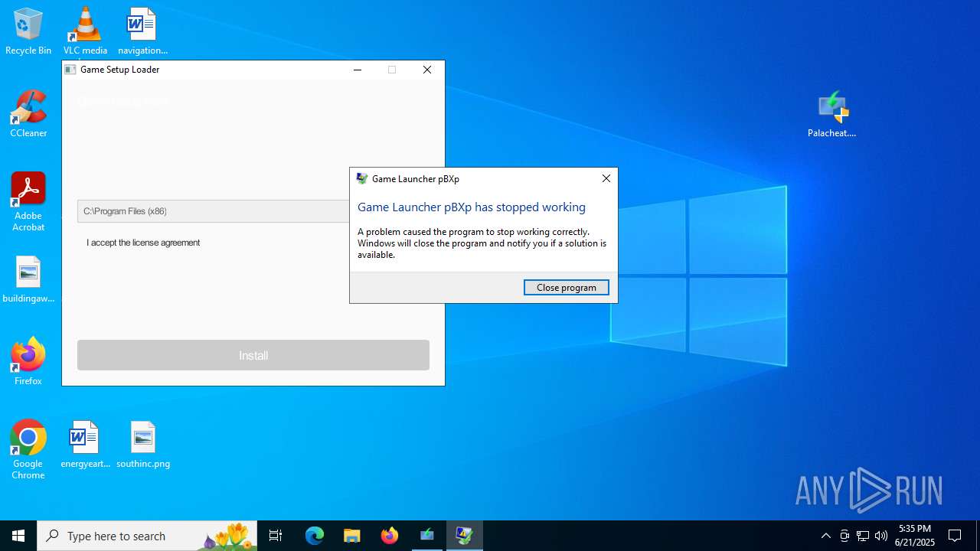
Task: Click 'I accept the license agreement' text
Action: click(x=143, y=243)
